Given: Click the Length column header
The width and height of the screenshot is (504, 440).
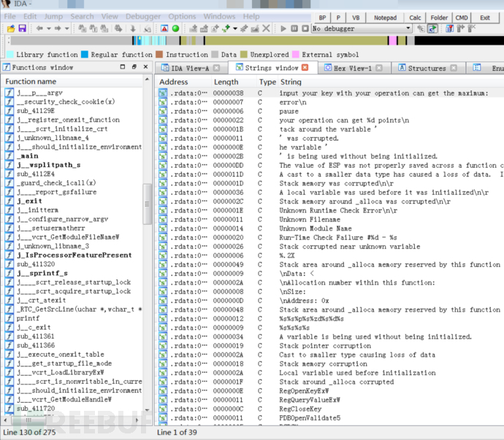Looking at the screenshot, I should click(x=226, y=82).
